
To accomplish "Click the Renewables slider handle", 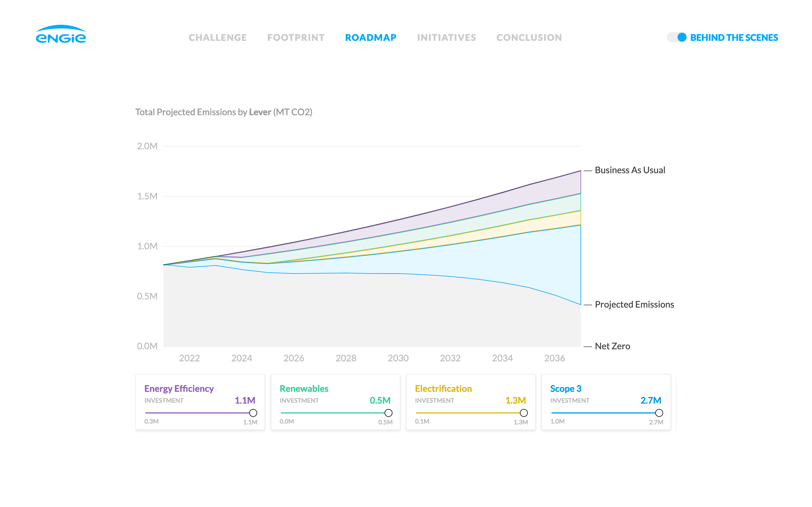I will pos(389,413).
